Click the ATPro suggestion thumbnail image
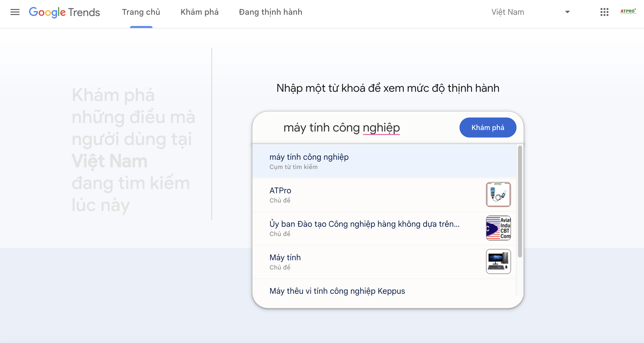644x343 pixels. click(x=498, y=194)
